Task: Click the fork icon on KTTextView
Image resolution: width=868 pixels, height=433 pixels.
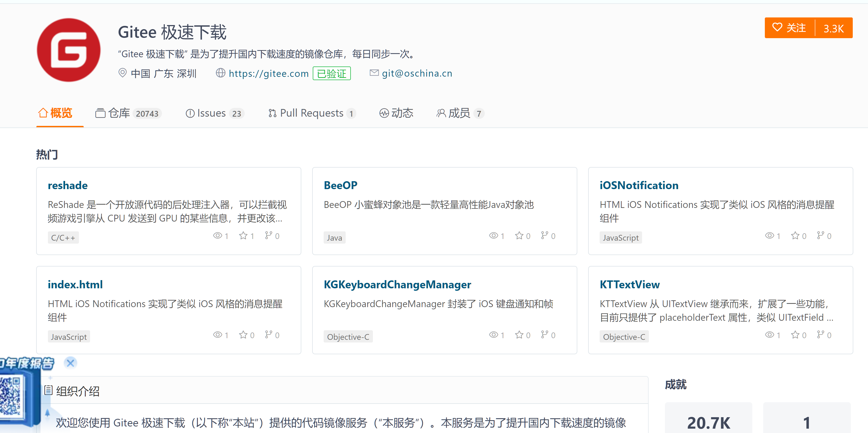Action: 820,335
